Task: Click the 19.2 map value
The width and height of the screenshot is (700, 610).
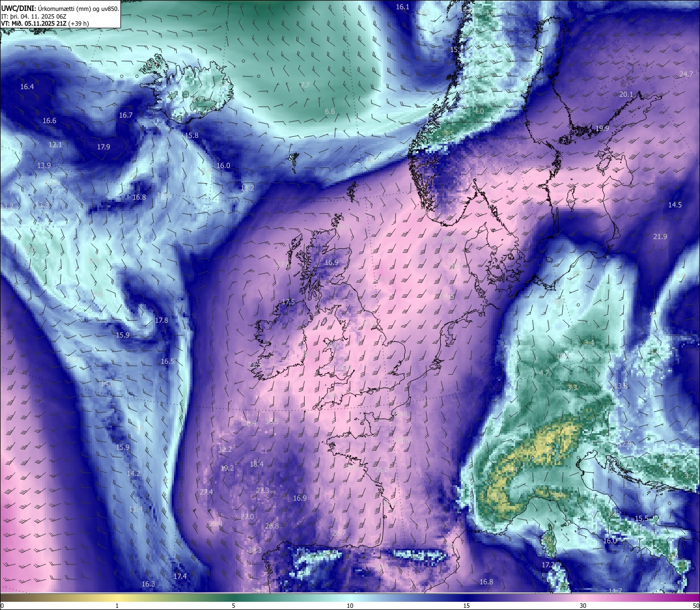Action: [227, 468]
